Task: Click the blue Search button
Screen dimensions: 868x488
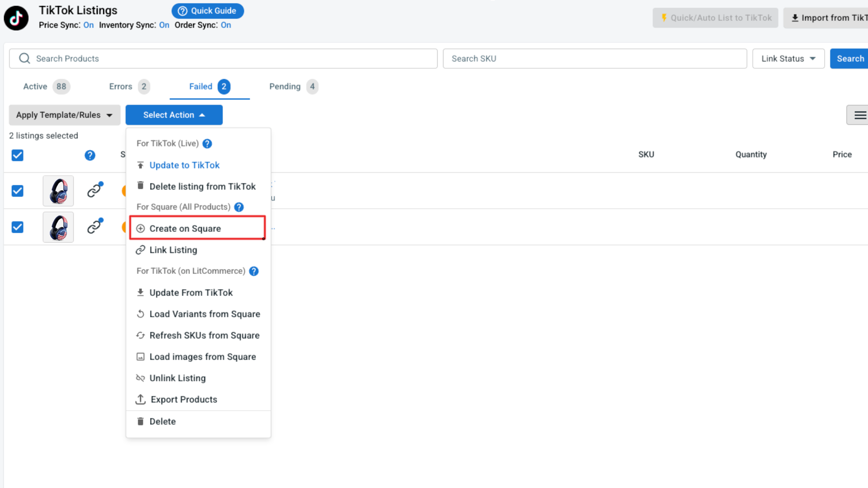Action: pyautogui.click(x=849, y=59)
